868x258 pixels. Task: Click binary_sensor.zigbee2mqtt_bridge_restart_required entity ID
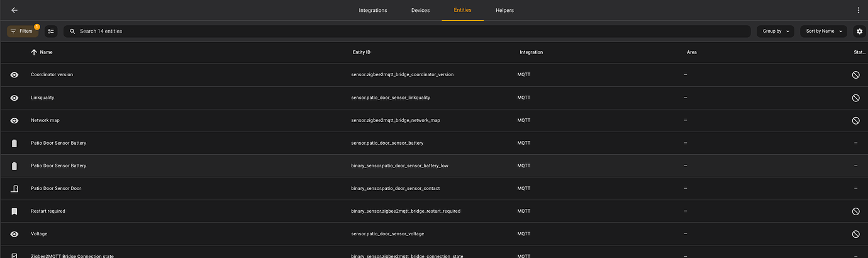click(405, 211)
